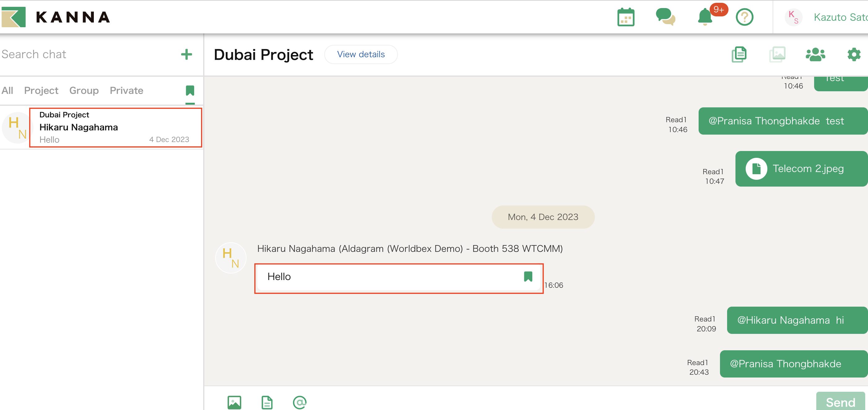Open notifications bell with 9+ badge
Viewport: 868px width, 410px height.
pos(705,17)
